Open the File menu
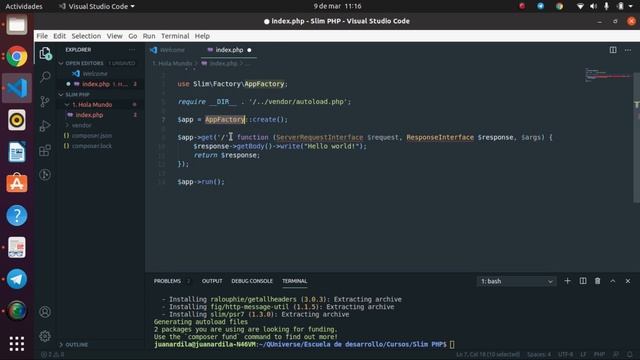This screenshot has height=360, width=640. coord(42,36)
